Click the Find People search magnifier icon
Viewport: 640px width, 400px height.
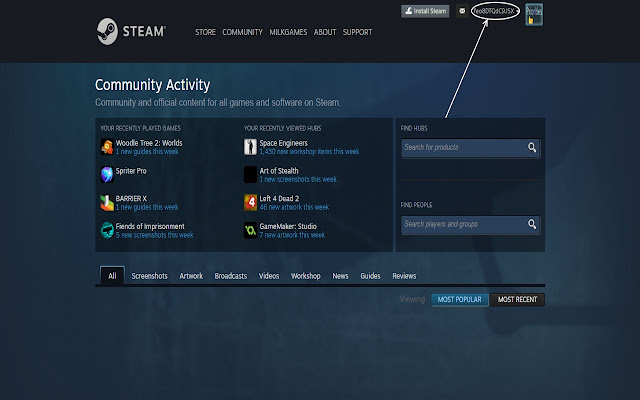coord(532,224)
